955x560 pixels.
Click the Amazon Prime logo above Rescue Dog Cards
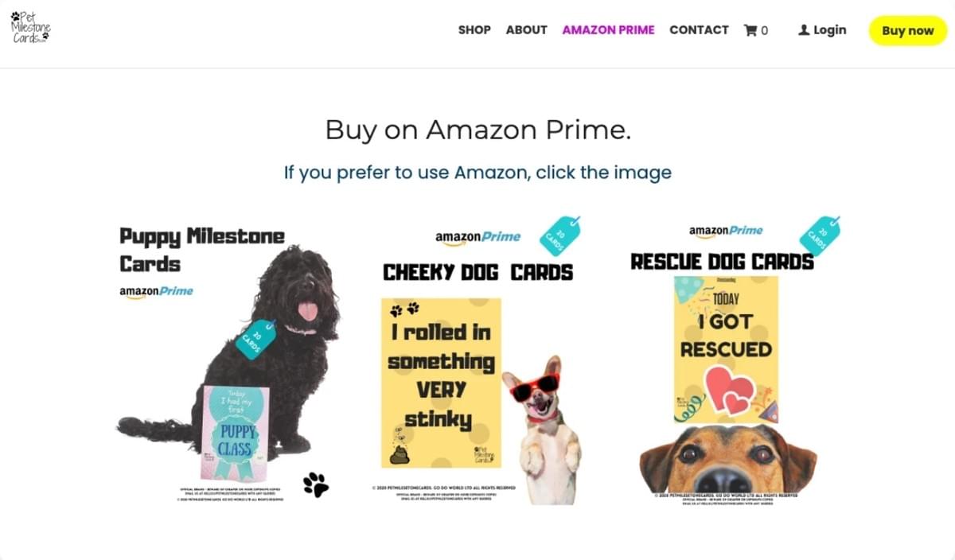click(726, 231)
